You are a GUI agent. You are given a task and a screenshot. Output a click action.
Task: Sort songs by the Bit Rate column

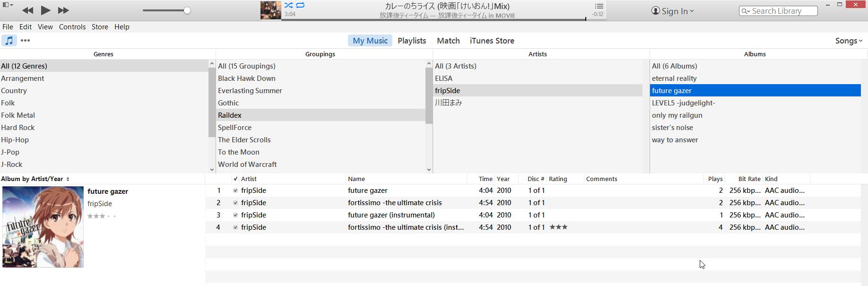pos(749,179)
